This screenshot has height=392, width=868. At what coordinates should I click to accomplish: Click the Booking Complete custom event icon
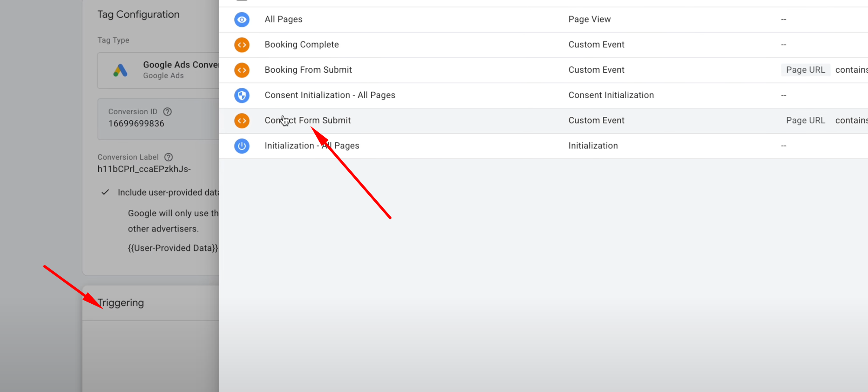tap(242, 45)
